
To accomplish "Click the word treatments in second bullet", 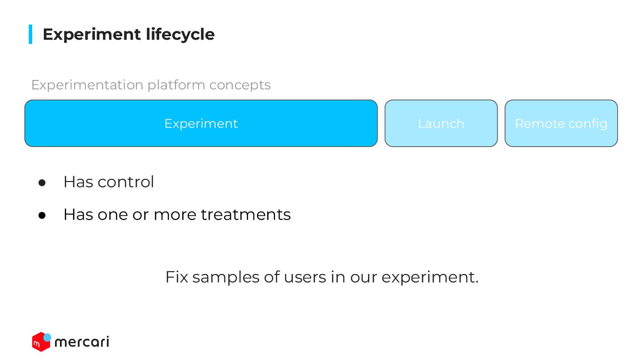I will (x=246, y=215).
